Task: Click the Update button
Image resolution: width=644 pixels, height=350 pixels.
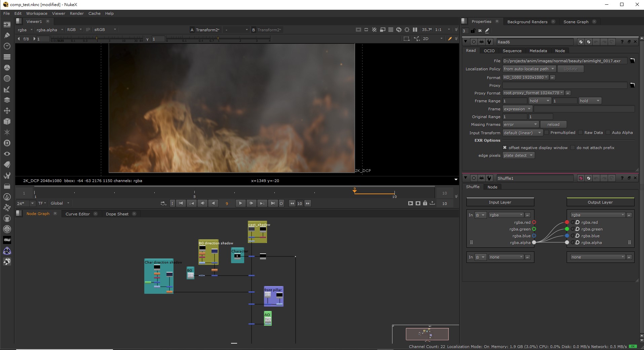Action: (x=570, y=69)
